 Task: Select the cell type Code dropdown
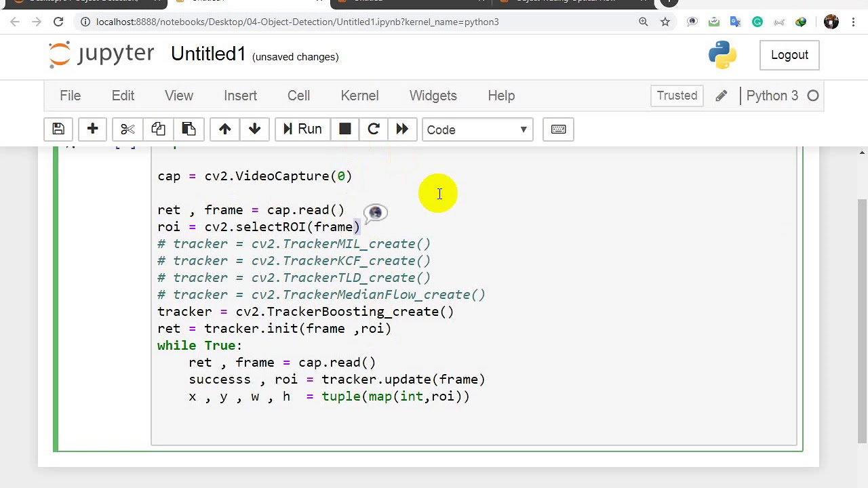click(x=477, y=129)
